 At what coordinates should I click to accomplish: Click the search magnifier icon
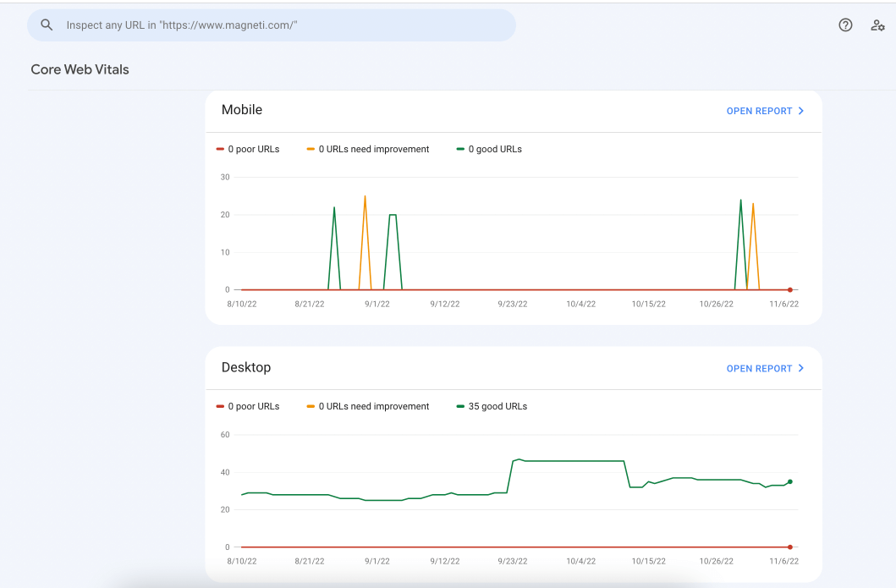tap(47, 25)
